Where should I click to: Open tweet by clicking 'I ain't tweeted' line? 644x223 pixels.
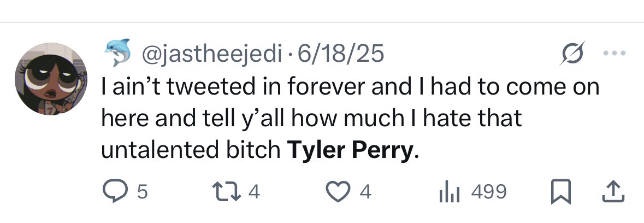350,87
